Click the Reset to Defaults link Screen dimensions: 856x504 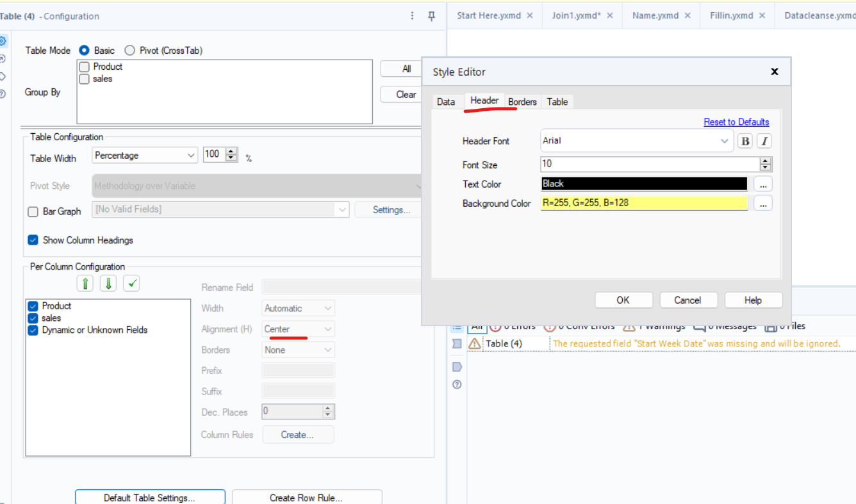pos(736,122)
